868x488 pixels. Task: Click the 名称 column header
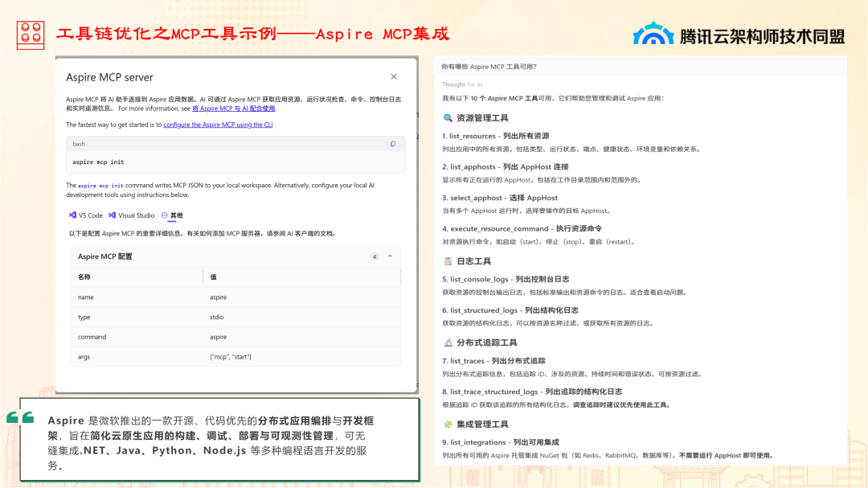84,277
